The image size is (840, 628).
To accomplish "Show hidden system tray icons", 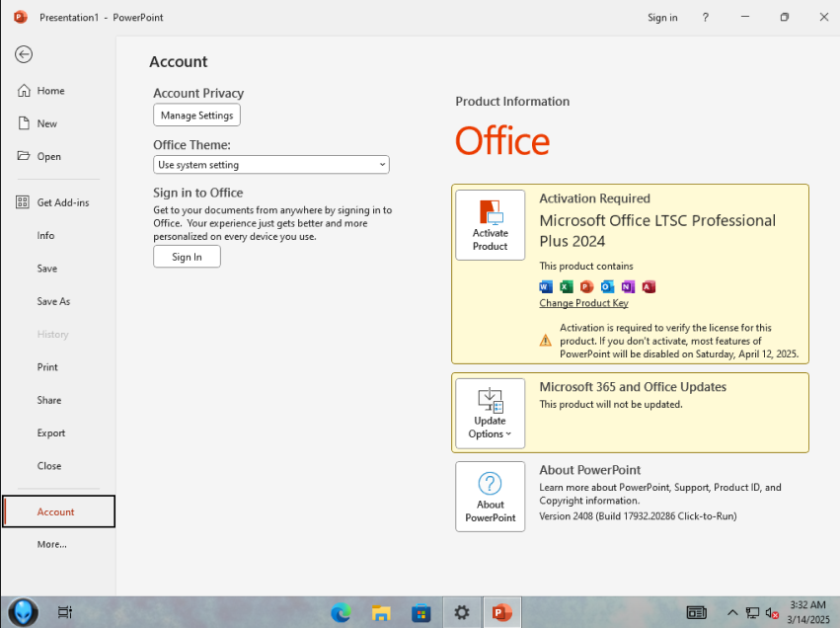I will click(x=732, y=612).
